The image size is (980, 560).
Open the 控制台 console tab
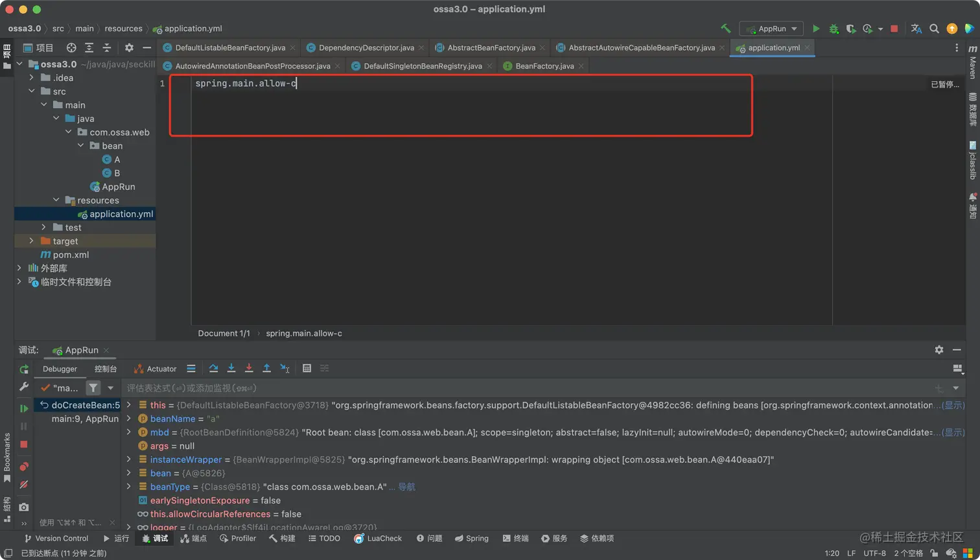(x=106, y=369)
